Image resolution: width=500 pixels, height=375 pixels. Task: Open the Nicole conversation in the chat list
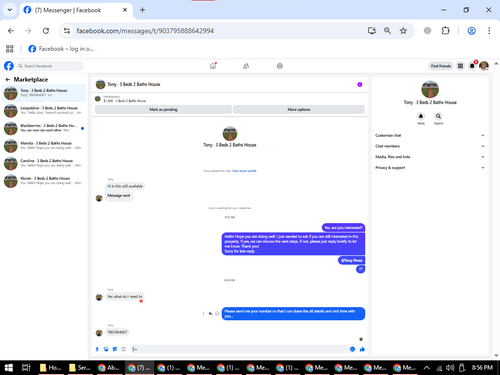pyautogui.click(x=44, y=181)
